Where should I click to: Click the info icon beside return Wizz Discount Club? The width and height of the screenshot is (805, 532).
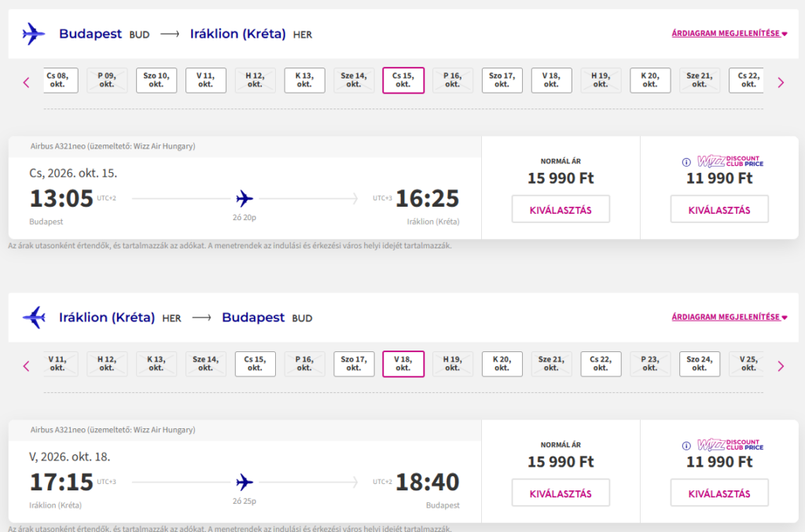pos(688,445)
